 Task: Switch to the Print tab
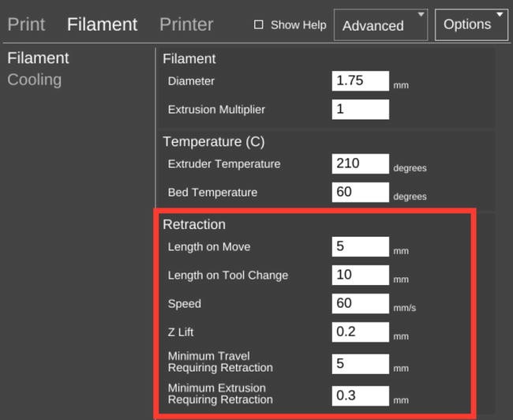coord(26,24)
